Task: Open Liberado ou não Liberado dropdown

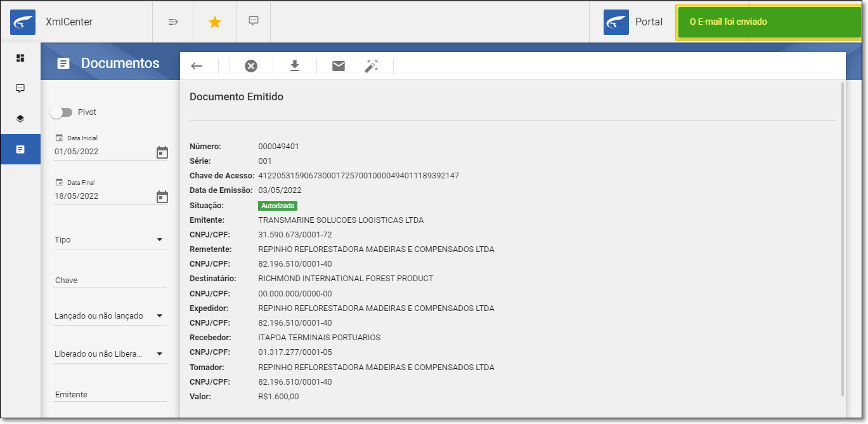Action: coord(110,354)
